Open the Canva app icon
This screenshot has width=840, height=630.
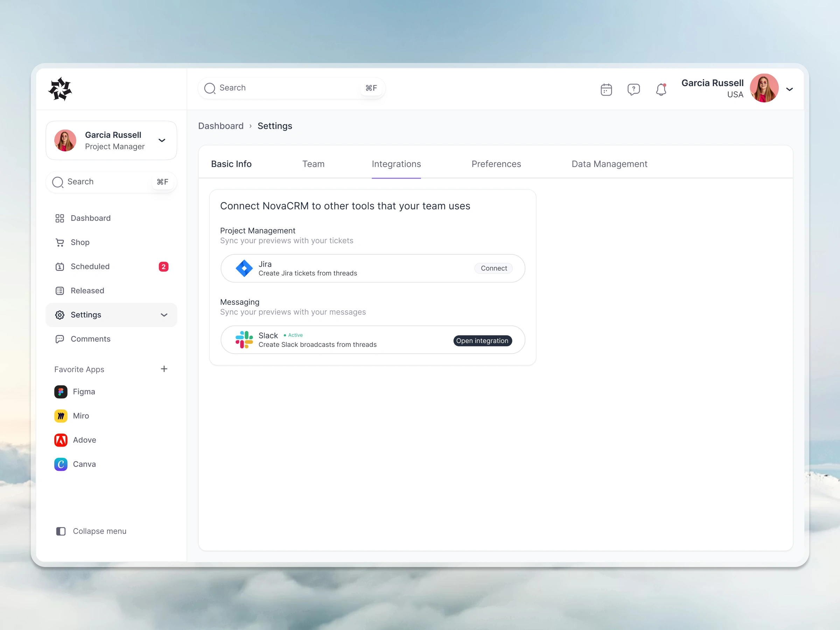[x=61, y=464]
